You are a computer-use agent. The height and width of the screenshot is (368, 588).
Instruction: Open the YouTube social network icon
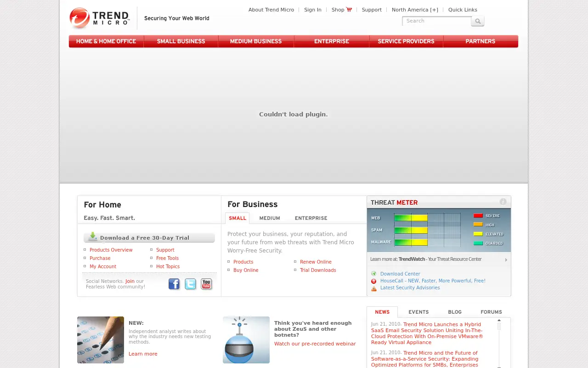point(206,284)
